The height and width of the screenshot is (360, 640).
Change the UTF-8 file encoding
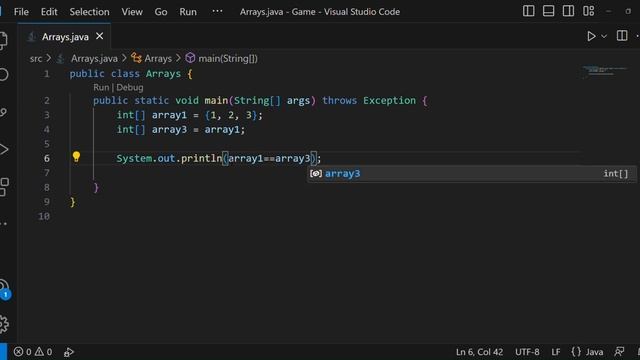[527, 352]
